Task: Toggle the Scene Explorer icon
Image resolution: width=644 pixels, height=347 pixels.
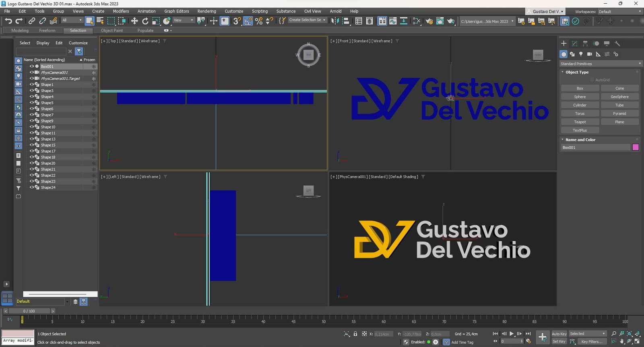Action: (359, 21)
